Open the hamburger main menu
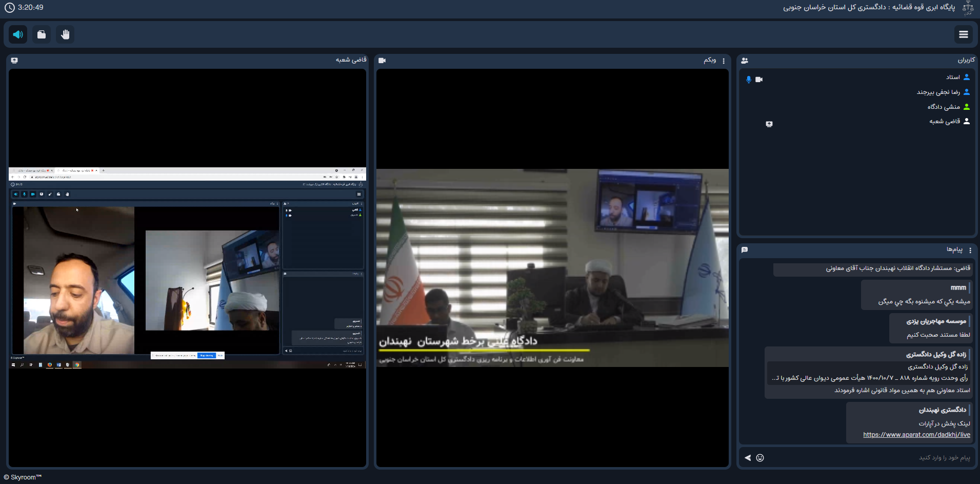The width and height of the screenshot is (980, 484). (963, 34)
